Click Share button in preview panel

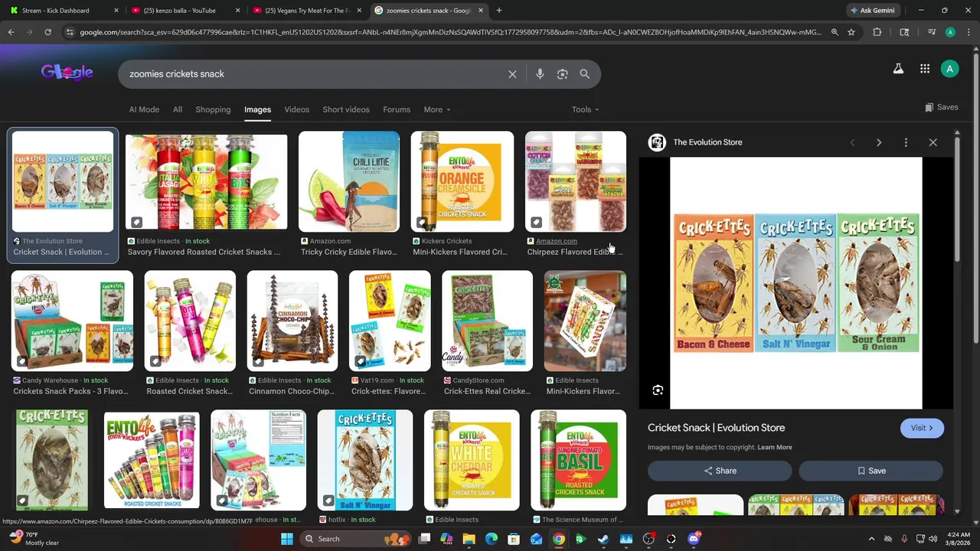click(720, 471)
